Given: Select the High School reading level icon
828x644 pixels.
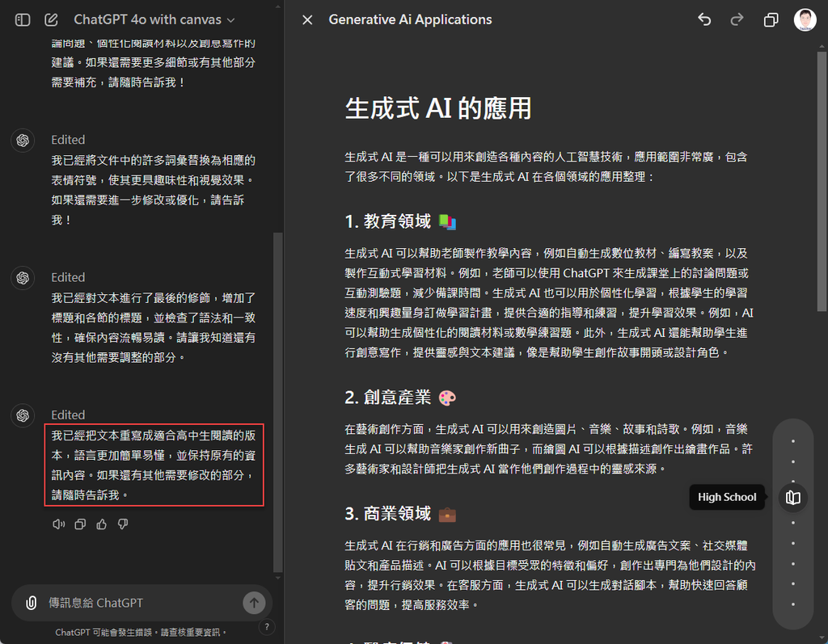Looking at the screenshot, I should pyautogui.click(x=792, y=497).
